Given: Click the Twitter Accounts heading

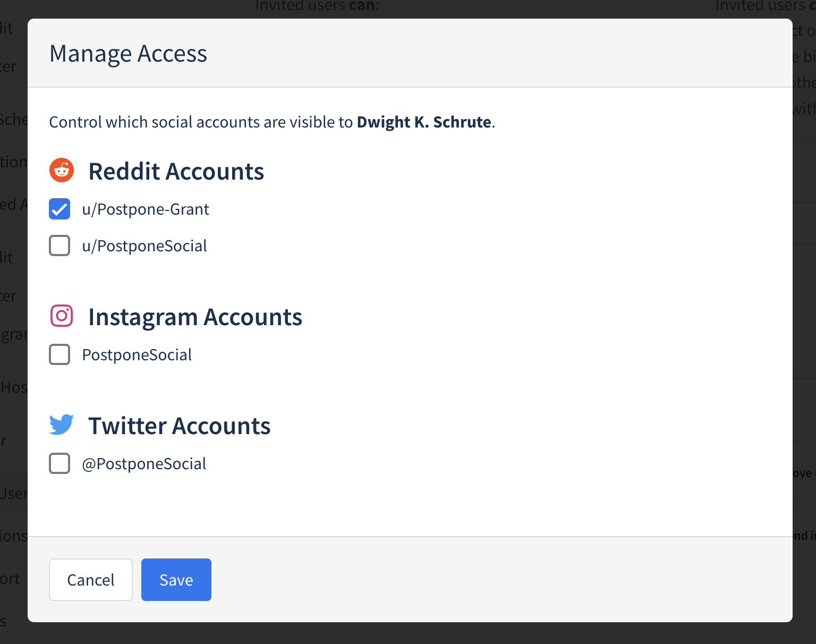Looking at the screenshot, I should [x=180, y=426].
